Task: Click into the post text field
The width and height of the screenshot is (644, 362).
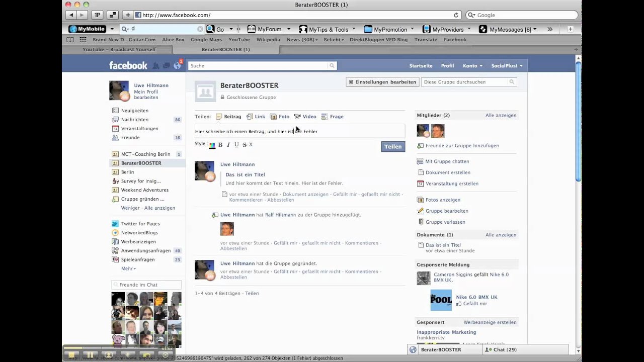Action: click(x=300, y=131)
